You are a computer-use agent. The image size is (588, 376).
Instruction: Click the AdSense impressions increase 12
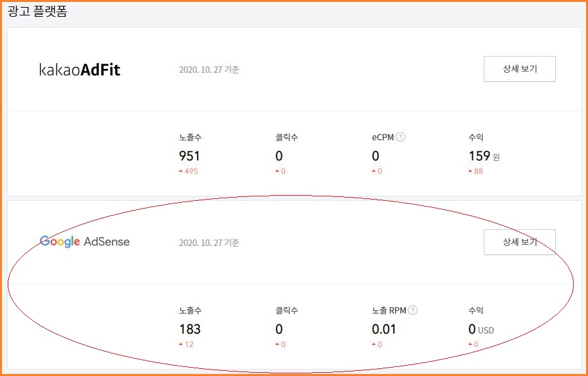coord(186,344)
